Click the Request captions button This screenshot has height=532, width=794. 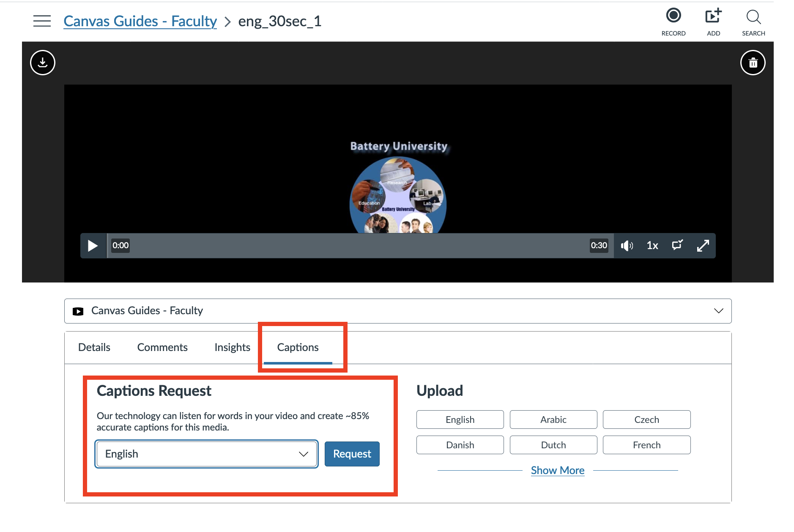[x=352, y=454]
